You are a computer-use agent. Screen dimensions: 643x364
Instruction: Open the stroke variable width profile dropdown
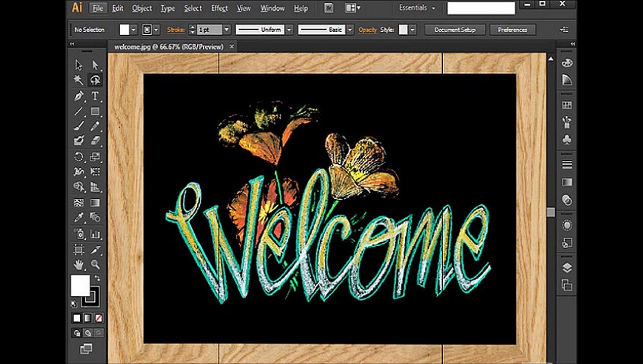[x=289, y=30]
